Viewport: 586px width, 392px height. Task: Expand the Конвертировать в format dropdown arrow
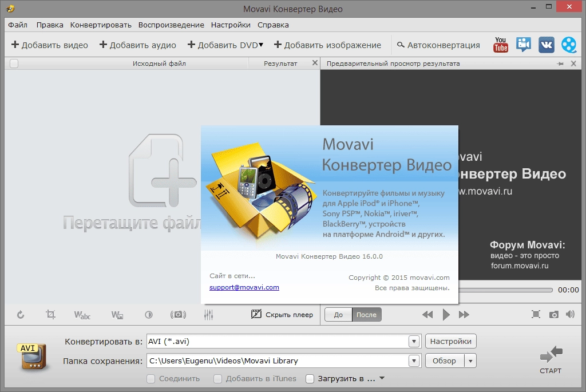tap(414, 341)
